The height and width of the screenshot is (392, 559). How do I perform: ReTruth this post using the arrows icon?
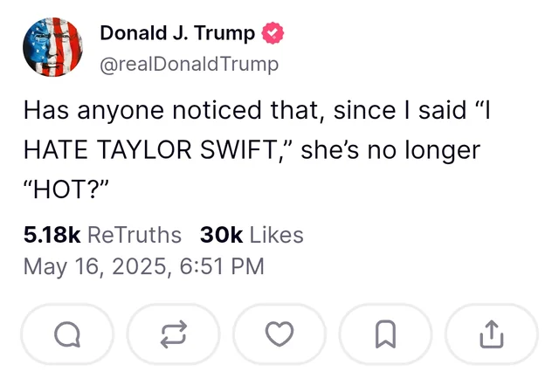tap(174, 334)
